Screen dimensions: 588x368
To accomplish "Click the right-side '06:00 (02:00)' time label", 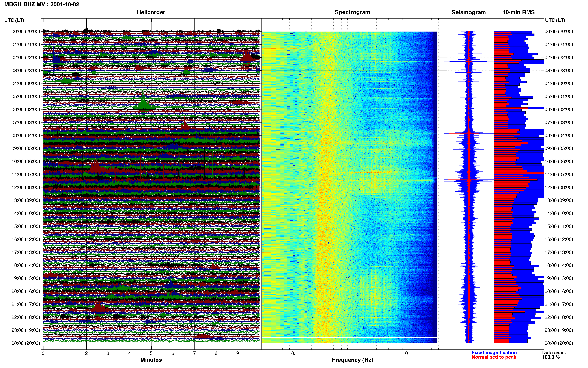I will [559, 109].
